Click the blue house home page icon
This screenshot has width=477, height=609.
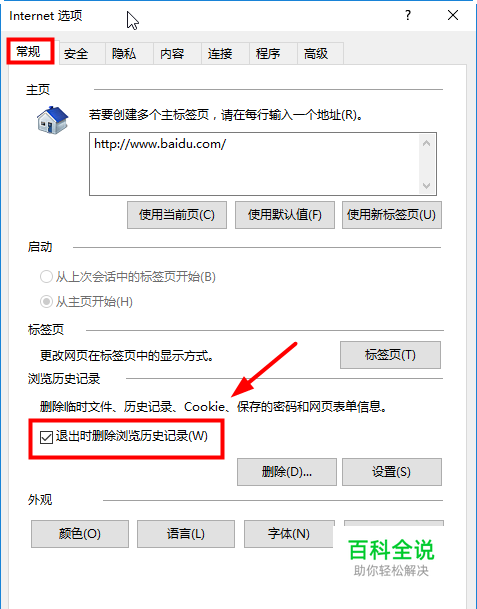tap(53, 120)
